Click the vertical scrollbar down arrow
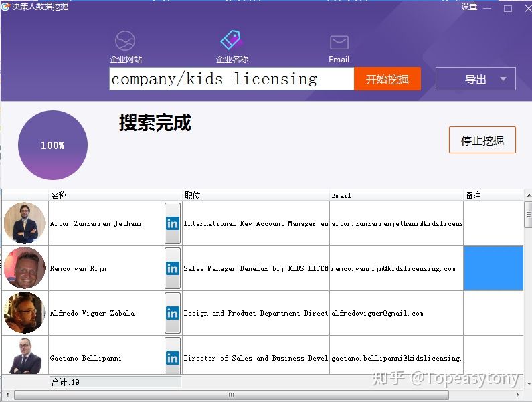The width and height of the screenshot is (532, 402). tap(528, 384)
